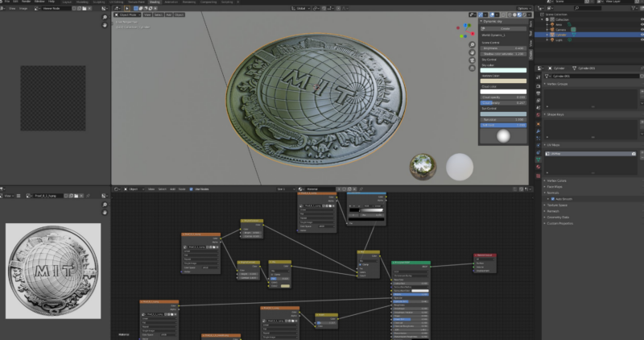
Task: Hide the Camera in outliner
Action: [642, 30]
